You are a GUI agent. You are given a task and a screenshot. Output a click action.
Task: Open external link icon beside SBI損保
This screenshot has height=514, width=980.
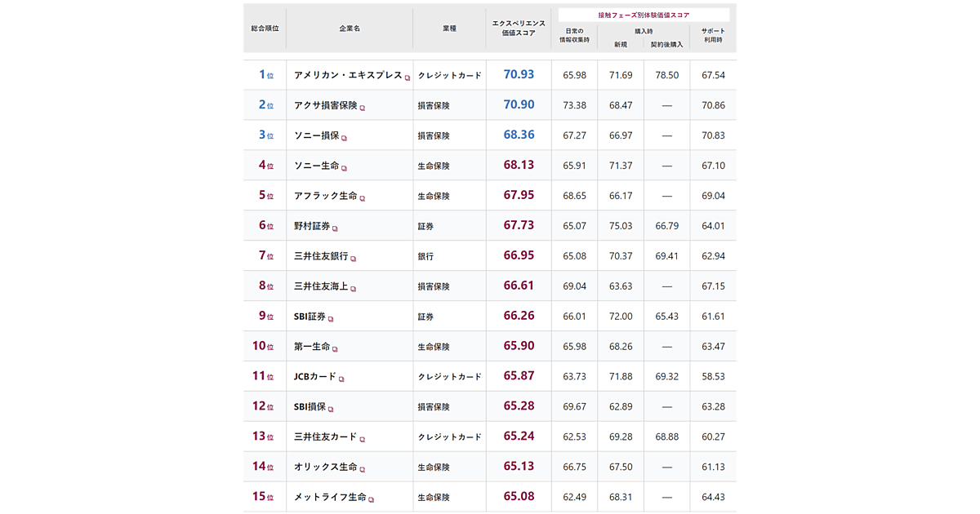pyautogui.click(x=331, y=410)
